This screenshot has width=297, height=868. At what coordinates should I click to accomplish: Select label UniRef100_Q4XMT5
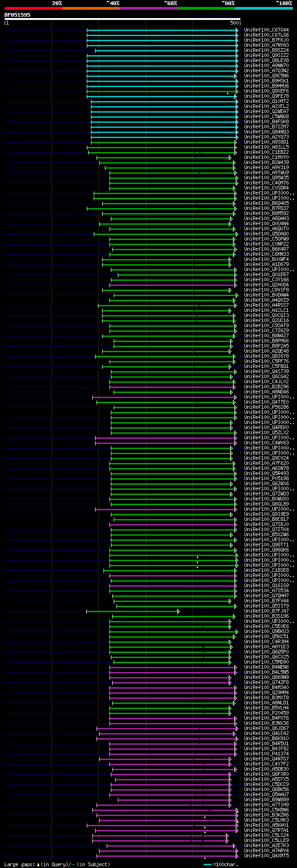[266, 856]
